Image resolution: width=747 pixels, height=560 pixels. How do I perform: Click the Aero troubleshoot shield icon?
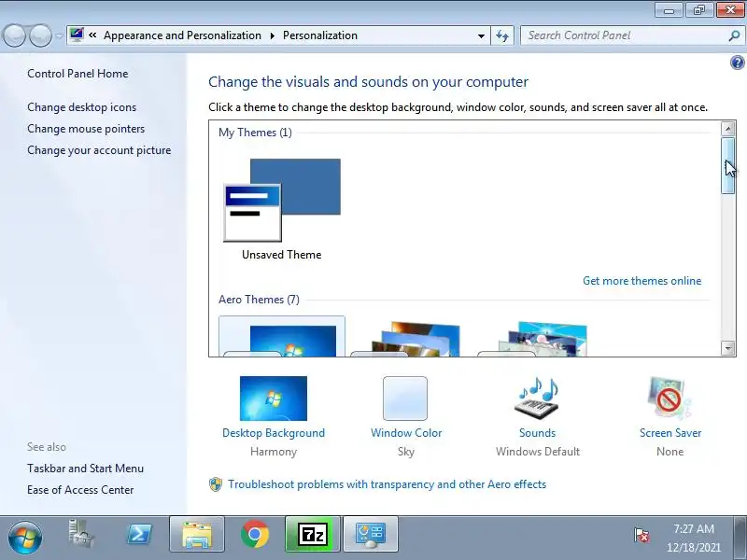click(x=216, y=484)
